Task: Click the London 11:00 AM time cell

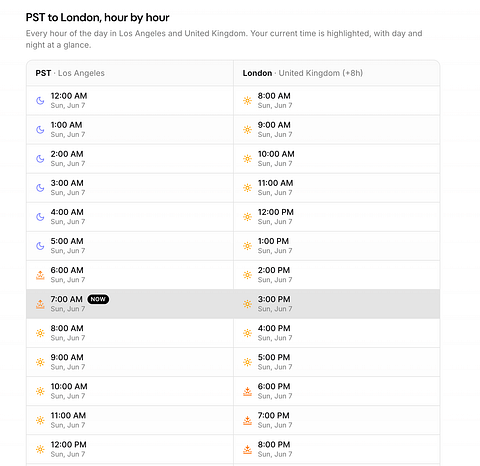Action: (275, 188)
